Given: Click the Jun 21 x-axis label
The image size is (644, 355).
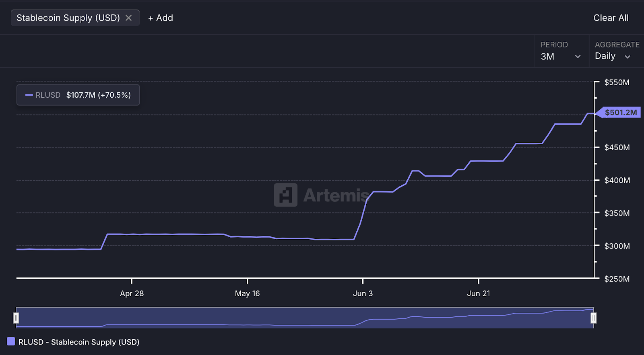Looking at the screenshot, I should pos(479,293).
